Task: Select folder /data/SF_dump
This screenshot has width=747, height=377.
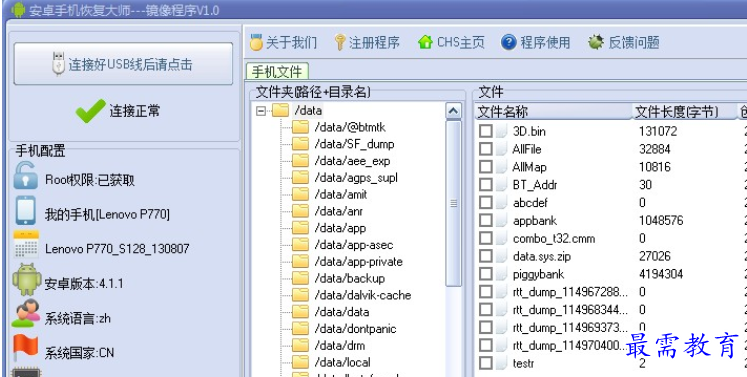Action: 354,144
